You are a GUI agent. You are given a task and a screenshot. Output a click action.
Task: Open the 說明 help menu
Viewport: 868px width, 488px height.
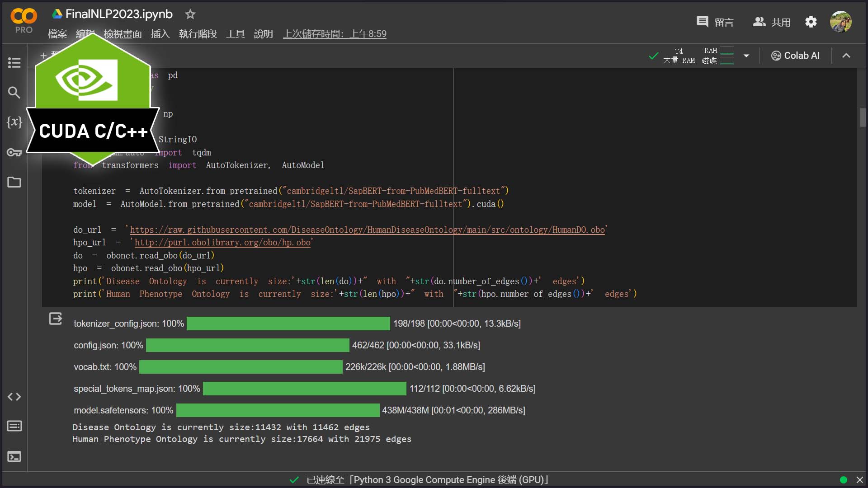click(264, 34)
